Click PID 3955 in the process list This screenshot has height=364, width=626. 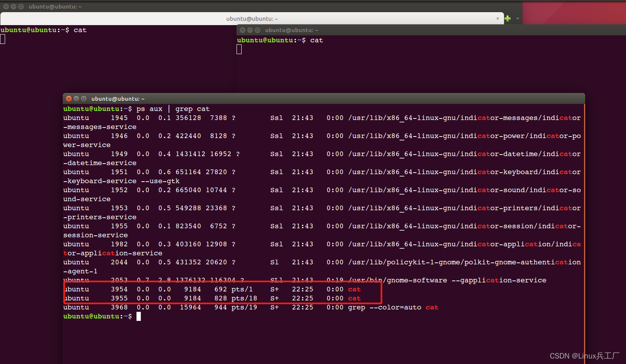119,298
